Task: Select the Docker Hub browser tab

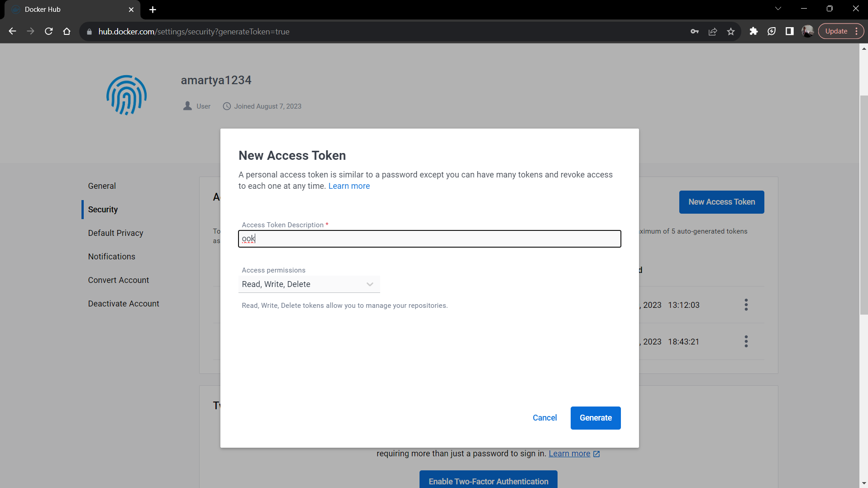Action: 72,10
